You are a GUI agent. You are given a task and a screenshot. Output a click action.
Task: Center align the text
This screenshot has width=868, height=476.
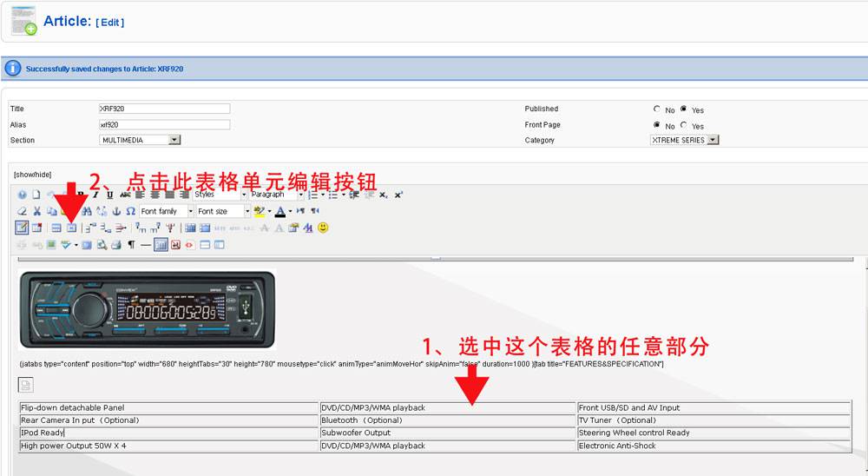pyautogui.click(x=155, y=195)
